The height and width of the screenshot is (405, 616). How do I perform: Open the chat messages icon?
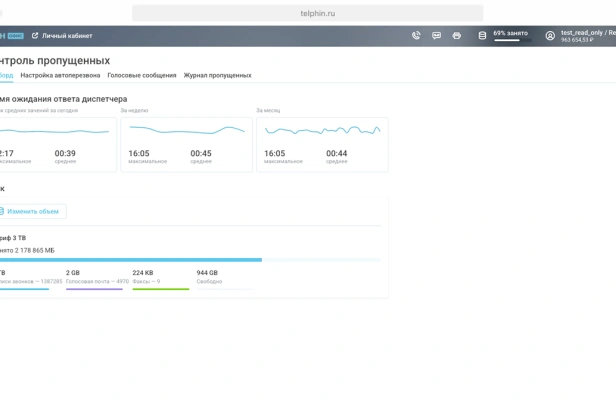tap(436, 36)
